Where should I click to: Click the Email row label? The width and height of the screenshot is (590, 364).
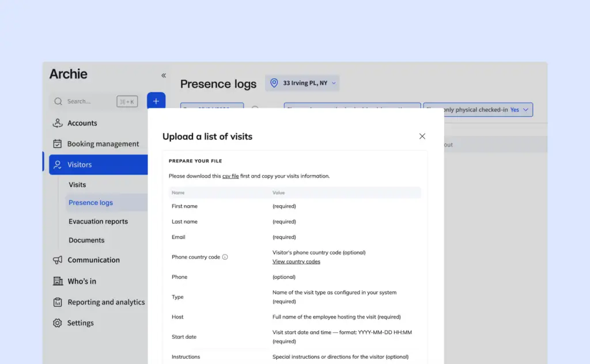179,237
